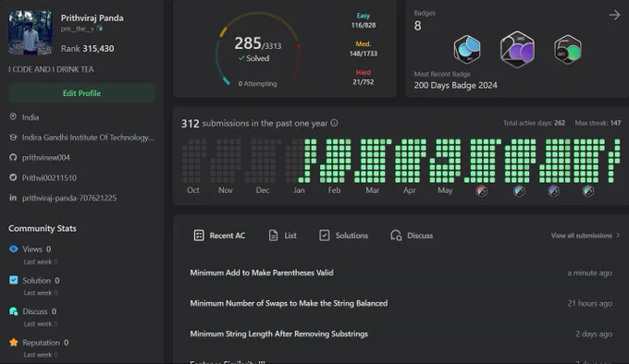Click the Feb month label in heatmap
The width and height of the screenshot is (629, 364).
tap(334, 190)
